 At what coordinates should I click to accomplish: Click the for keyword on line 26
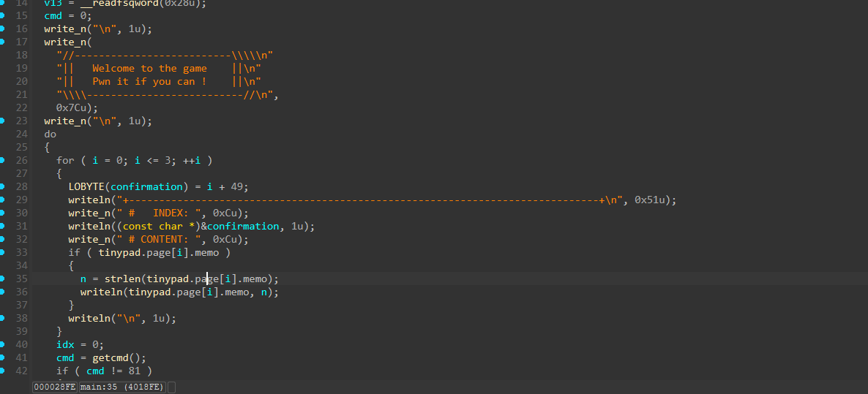pyautogui.click(x=65, y=160)
